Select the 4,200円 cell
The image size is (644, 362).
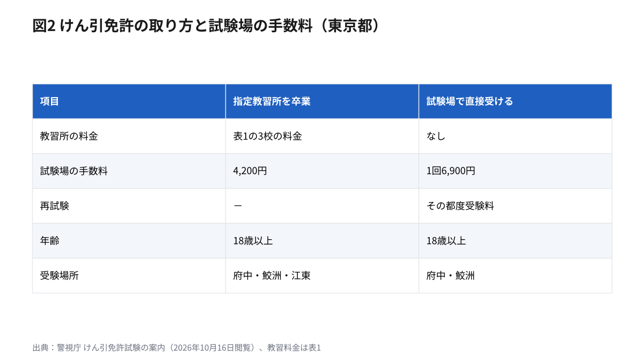coord(322,171)
